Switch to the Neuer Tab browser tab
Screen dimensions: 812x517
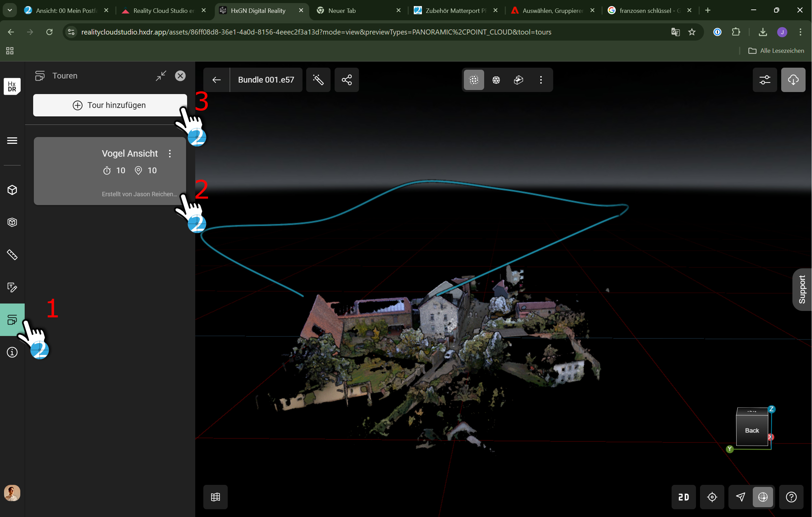[359, 10]
